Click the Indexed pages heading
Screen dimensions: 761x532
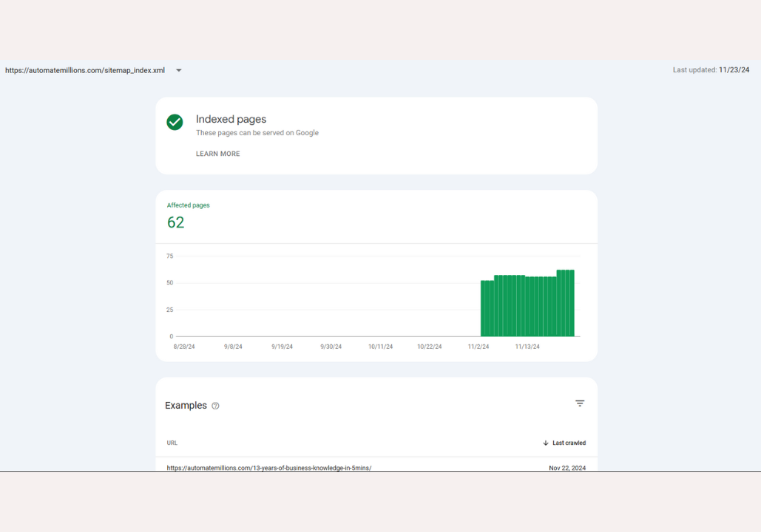[231, 119]
